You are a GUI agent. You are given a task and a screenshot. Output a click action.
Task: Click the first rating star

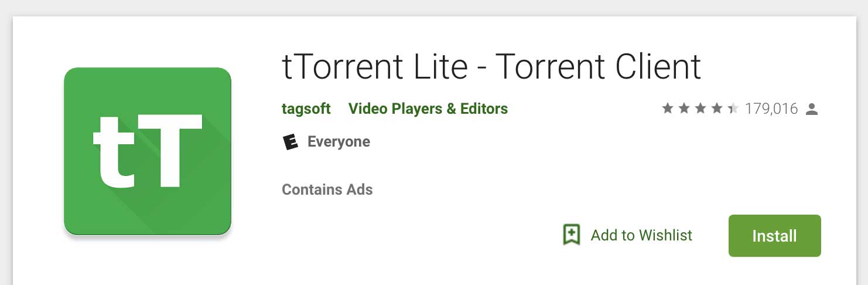(668, 108)
